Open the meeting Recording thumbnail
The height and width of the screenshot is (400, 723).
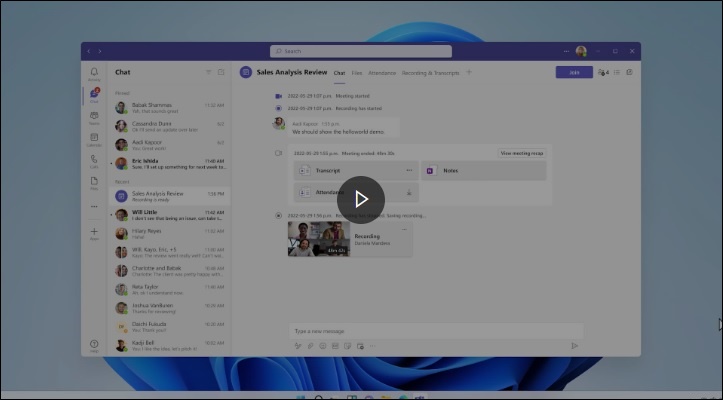tap(319, 239)
